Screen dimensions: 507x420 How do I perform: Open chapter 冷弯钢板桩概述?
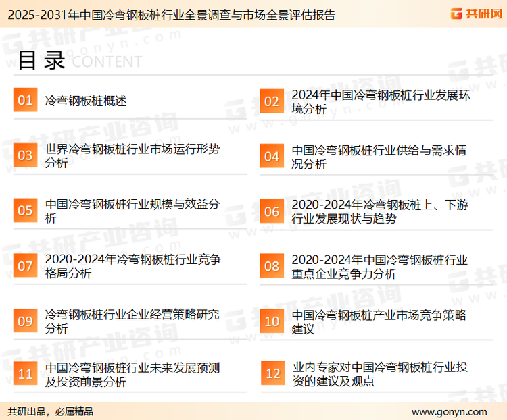pos(86,101)
